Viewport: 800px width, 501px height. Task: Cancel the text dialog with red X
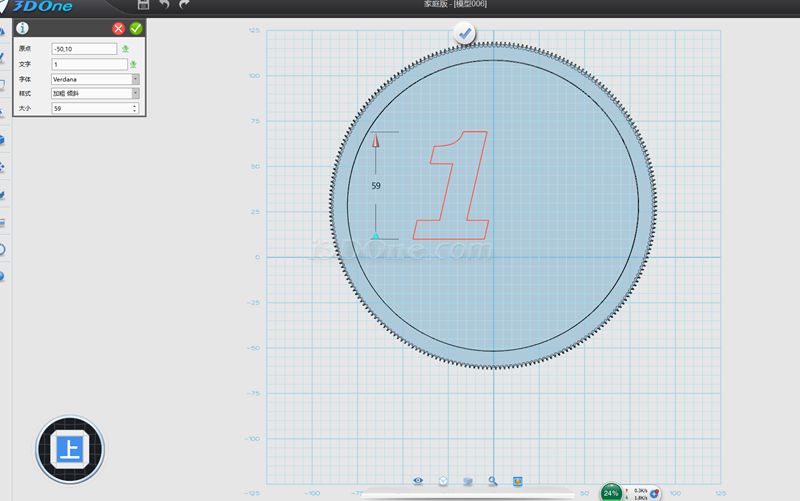coord(119,29)
